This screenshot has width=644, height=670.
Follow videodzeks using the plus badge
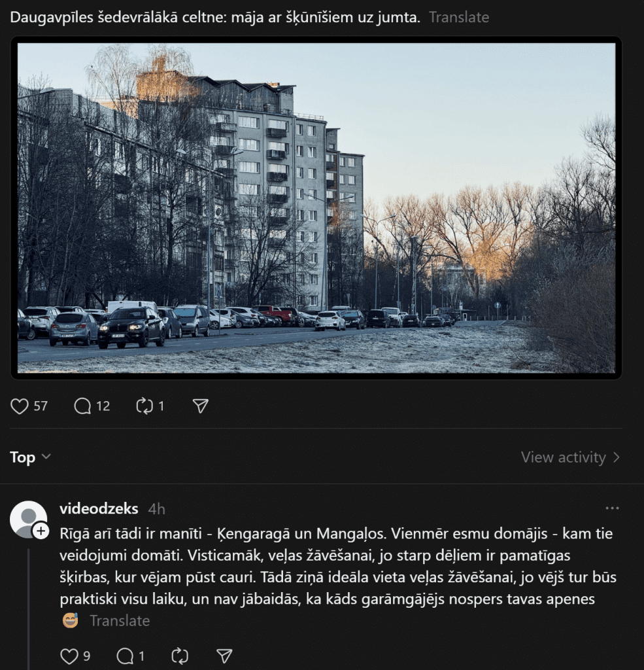tap(41, 531)
